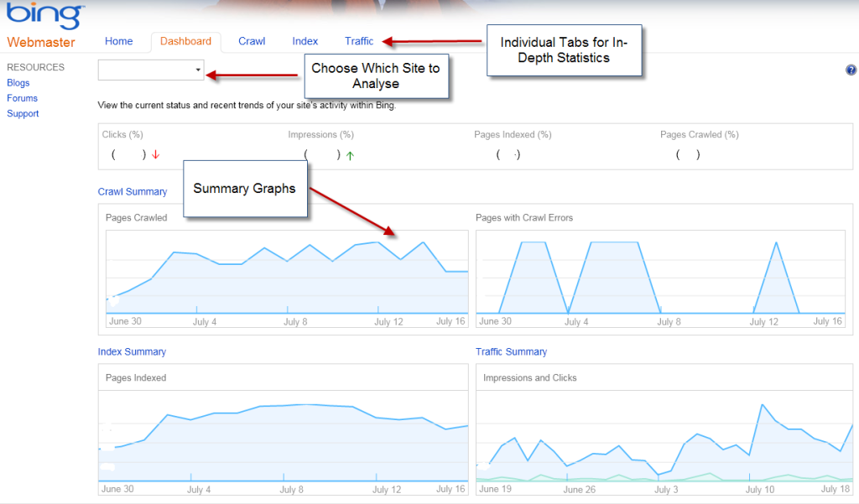Click the Pages Indexed (%) label
Viewport: 859px width, 504px height.
tap(513, 135)
